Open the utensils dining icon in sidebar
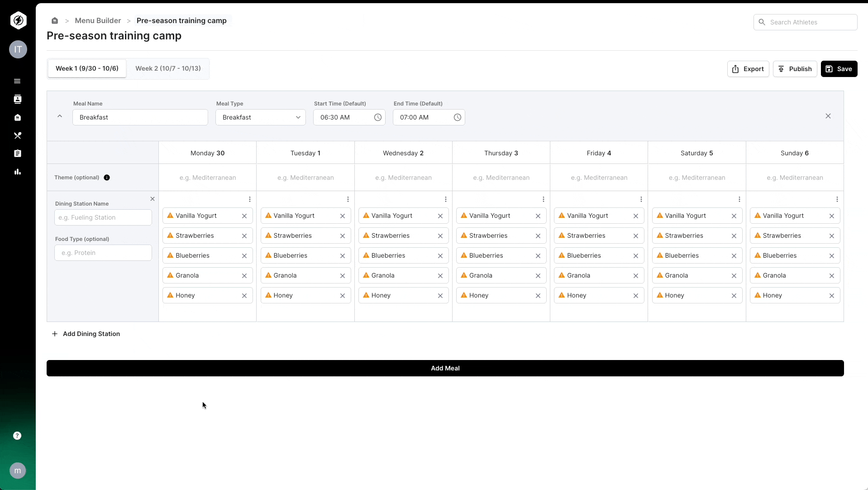The height and width of the screenshot is (490, 868). coord(17,135)
